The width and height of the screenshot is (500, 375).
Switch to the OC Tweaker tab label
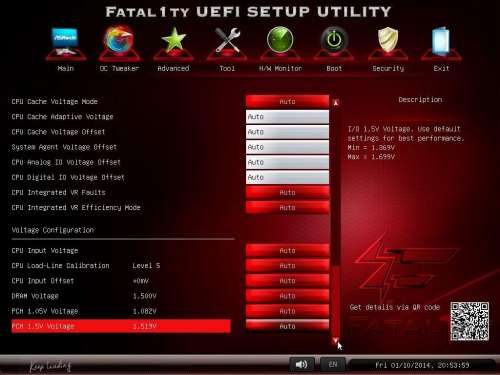pos(119,68)
